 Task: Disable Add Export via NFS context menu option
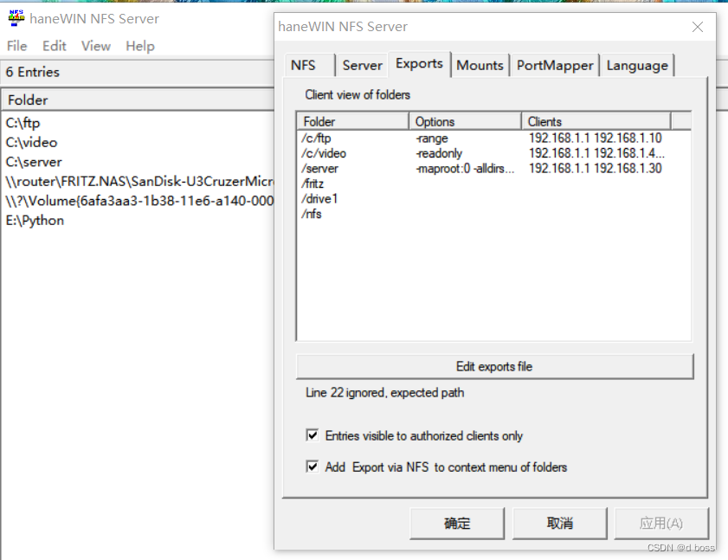click(312, 466)
